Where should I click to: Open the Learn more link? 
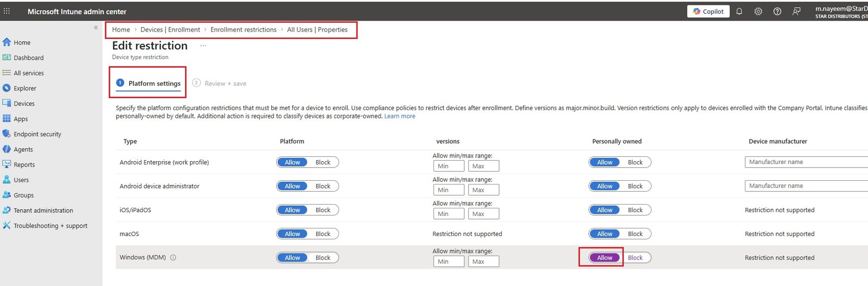[x=400, y=116]
